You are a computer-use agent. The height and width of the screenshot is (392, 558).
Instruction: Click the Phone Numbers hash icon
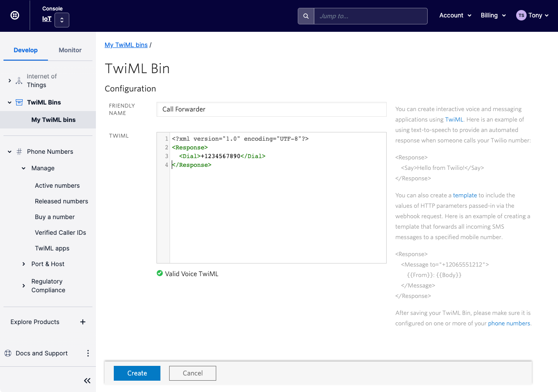pos(19,151)
